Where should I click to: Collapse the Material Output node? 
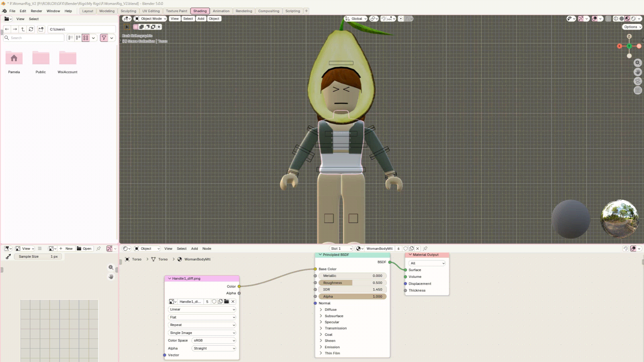click(410, 255)
